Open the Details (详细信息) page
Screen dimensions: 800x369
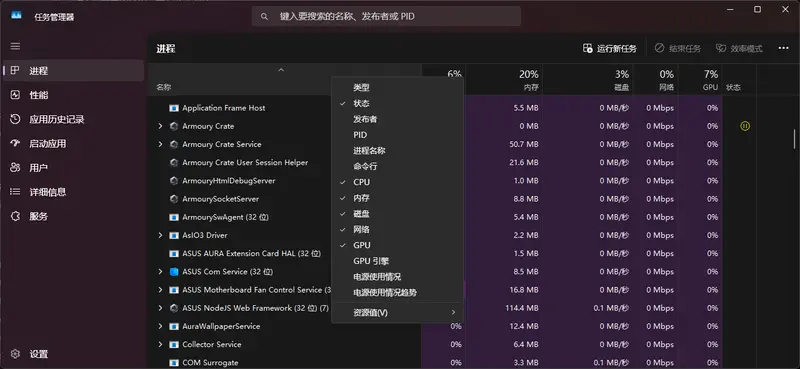[x=74, y=192]
